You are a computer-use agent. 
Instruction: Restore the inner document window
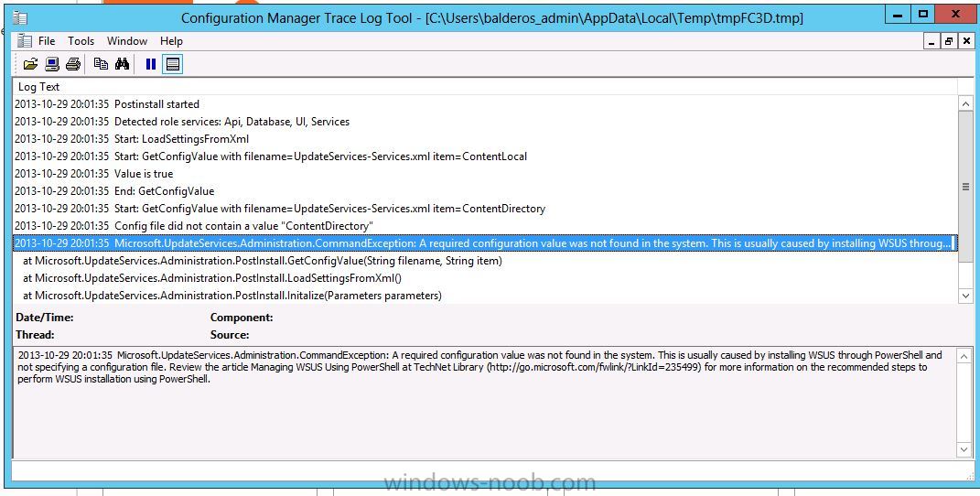(949, 41)
